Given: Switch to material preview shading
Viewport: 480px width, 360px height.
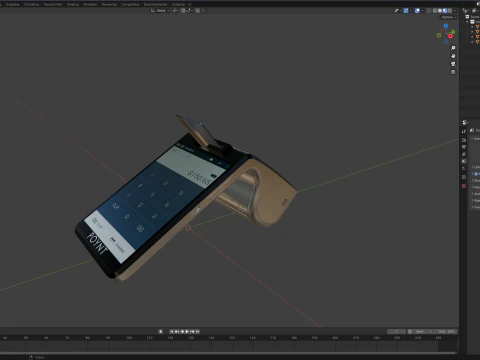Looking at the screenshot, I should [445, 11].
